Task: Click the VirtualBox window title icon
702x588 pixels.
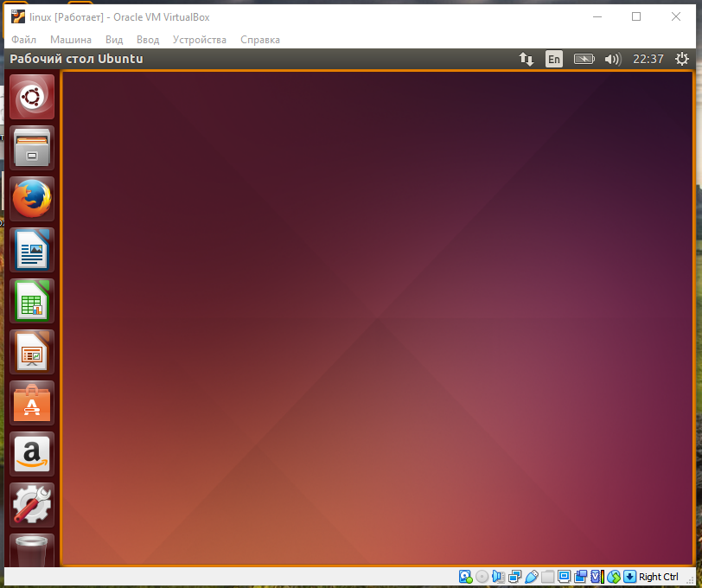Action: [x=18, y=16]
